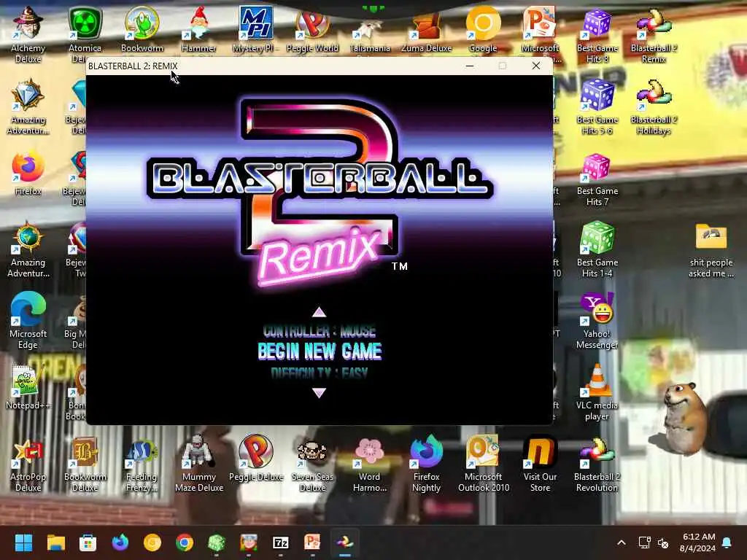Screen dimensions: 747x560
Task: Open the VLC media player desktop icon
Action: 597,392
